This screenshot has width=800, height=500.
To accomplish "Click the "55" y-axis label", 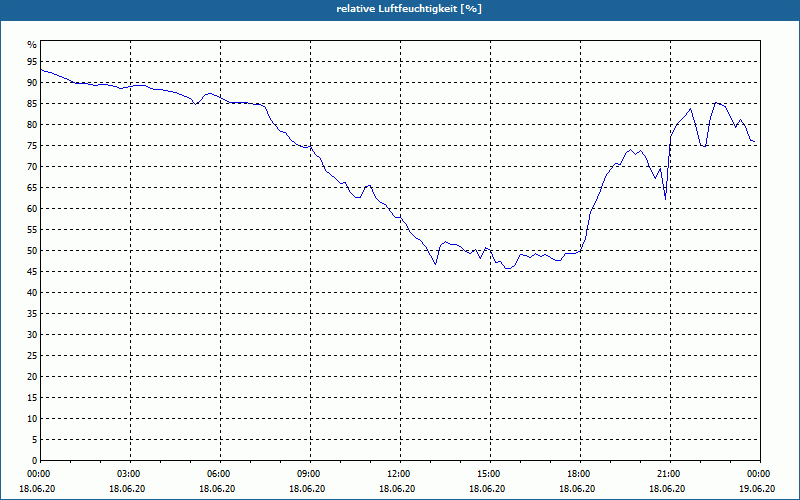I will (32, 230).
